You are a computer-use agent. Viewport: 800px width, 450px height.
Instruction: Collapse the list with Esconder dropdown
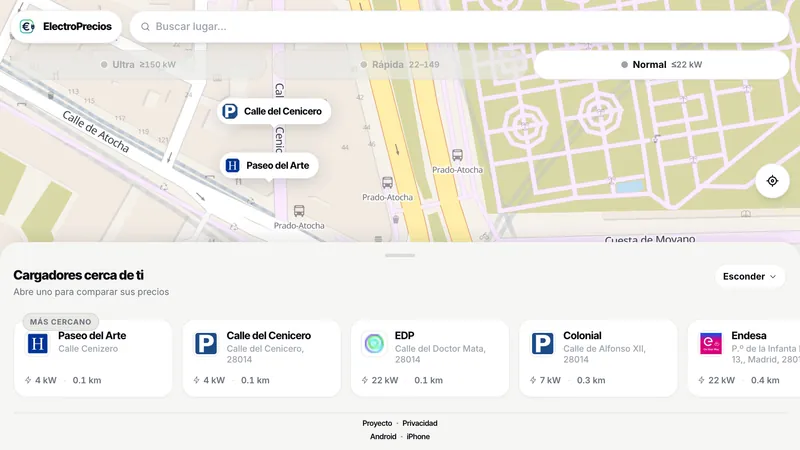click(x=749, y=277)
